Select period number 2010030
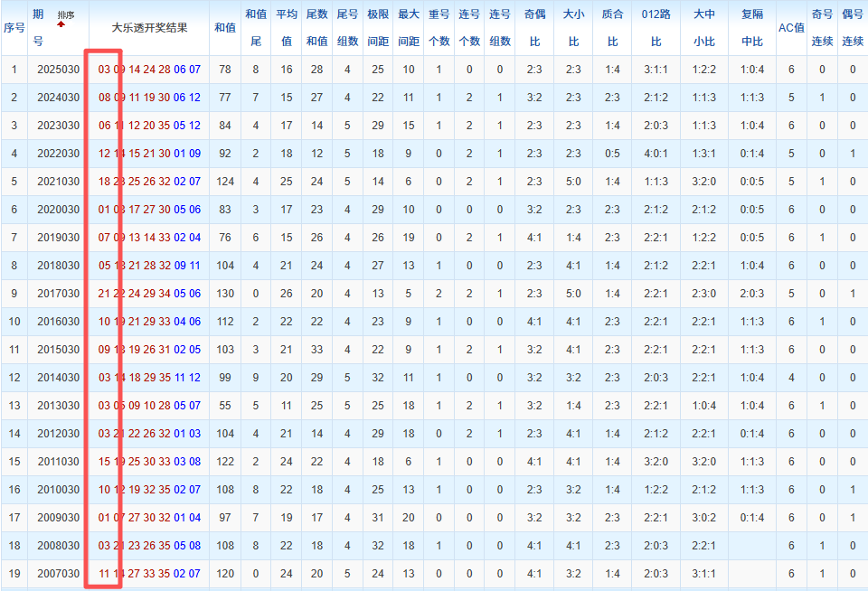The image size is (868, 591). (x=58, y=490)
